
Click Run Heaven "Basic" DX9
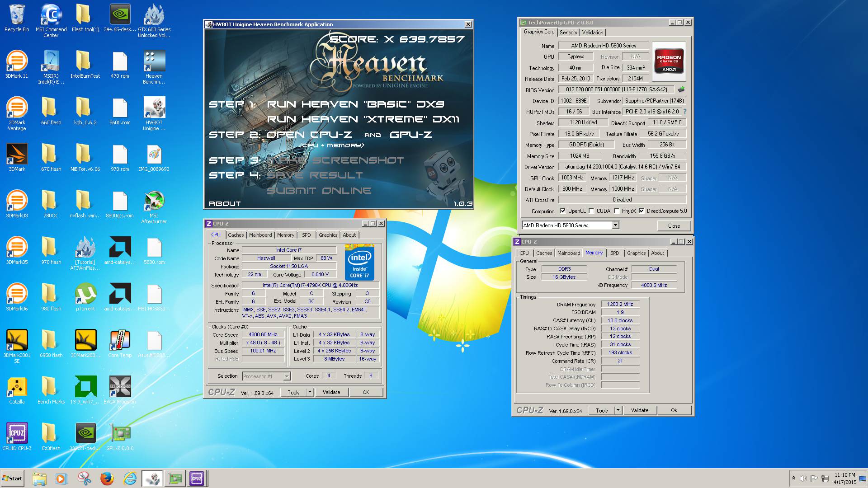(x=355, y=104)
